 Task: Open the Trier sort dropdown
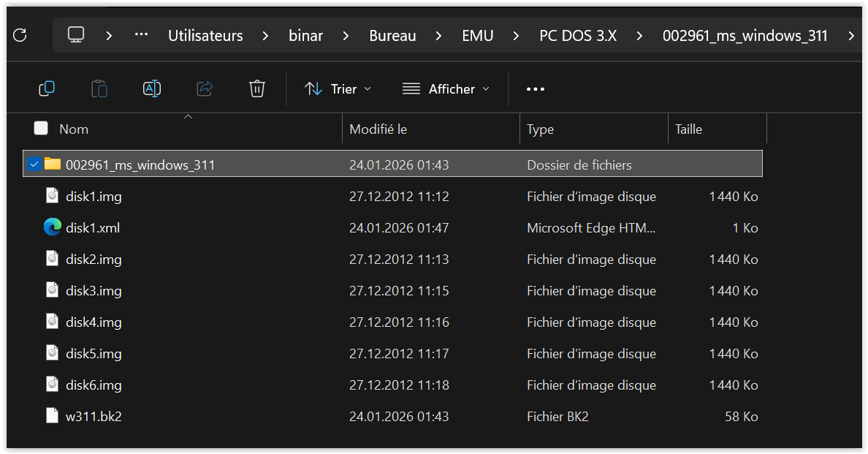[x=338, y=88]
